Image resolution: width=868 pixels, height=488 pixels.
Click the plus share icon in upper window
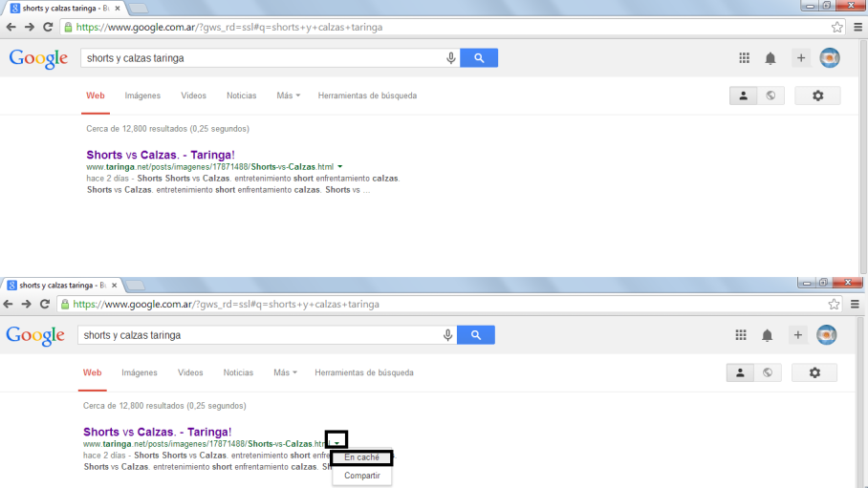pyautogui.click(x=801, y=57)
